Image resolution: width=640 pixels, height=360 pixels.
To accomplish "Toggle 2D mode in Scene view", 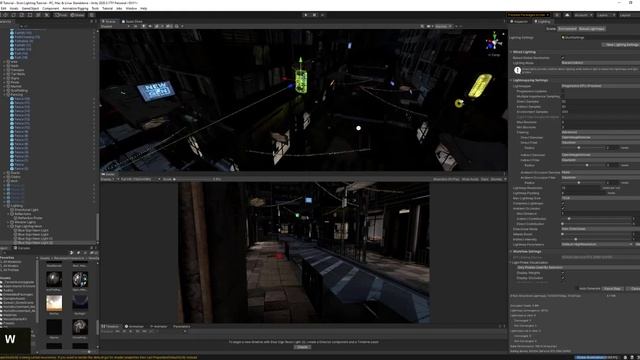I will point(136,26).
